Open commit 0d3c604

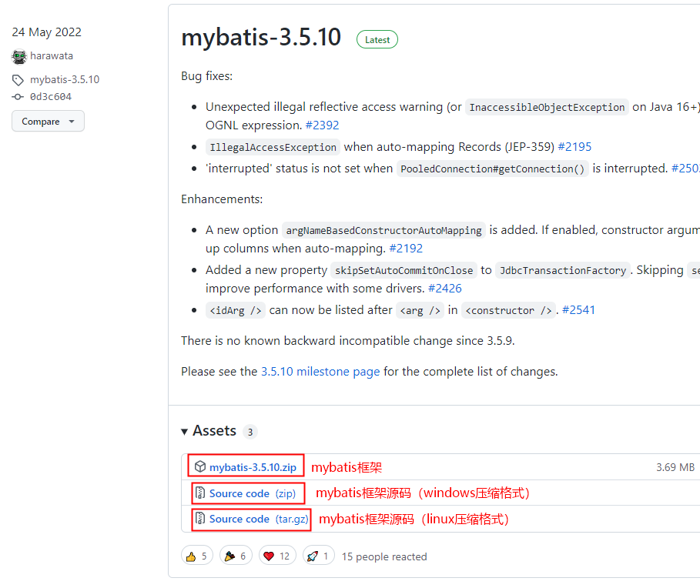tap(51, 97)
